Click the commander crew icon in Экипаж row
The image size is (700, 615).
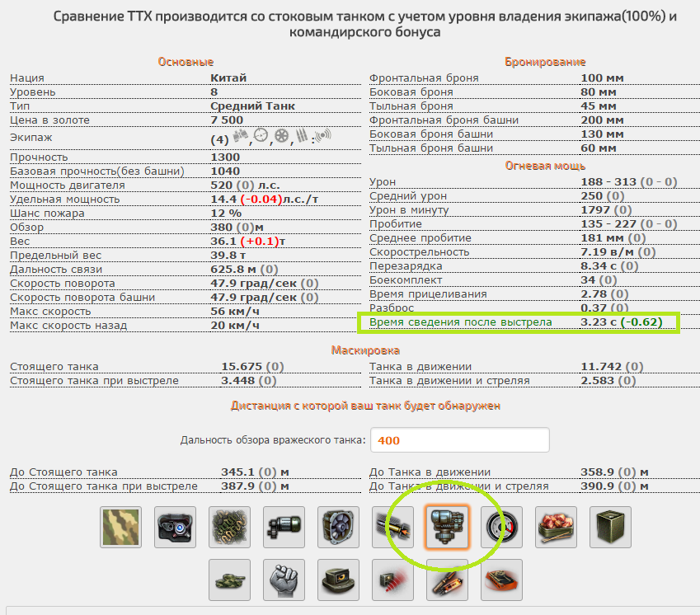(241, 136)
